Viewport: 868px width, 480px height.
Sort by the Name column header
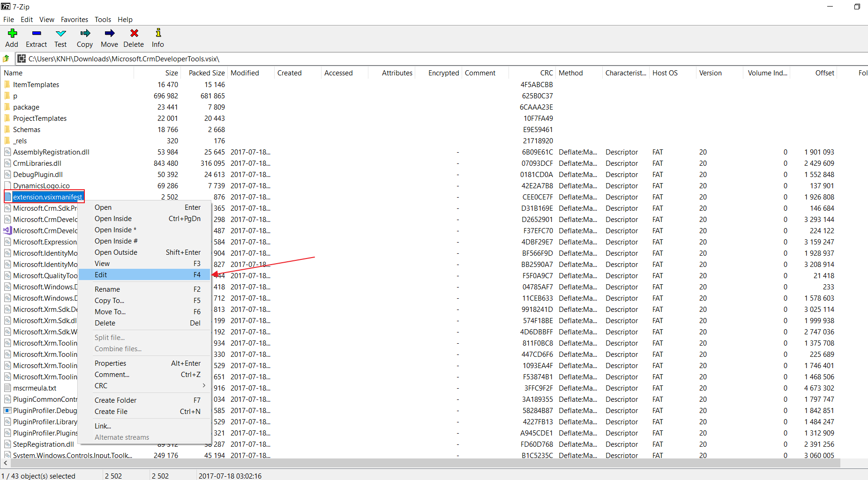(67, 73)
